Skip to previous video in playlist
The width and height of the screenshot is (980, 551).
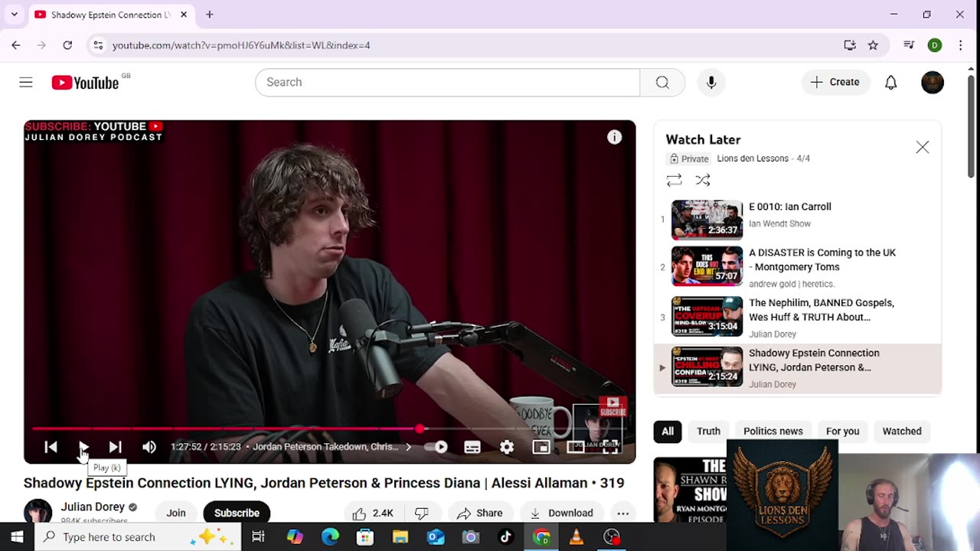51,447
